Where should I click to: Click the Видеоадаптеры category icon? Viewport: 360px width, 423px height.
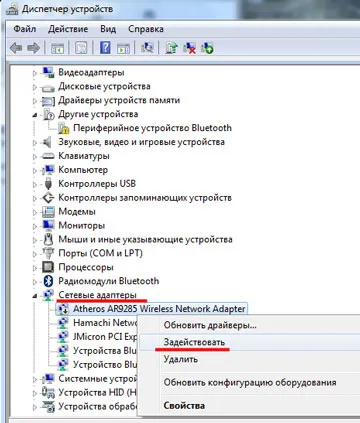coord(48,72)
